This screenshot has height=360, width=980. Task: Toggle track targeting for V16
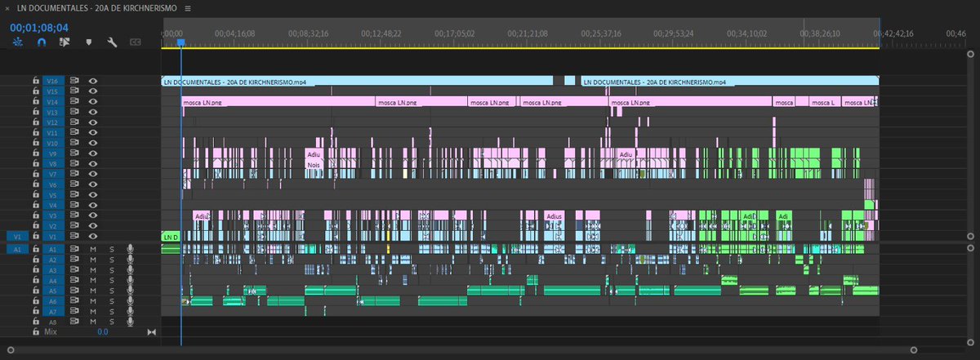tap(54, 81)
